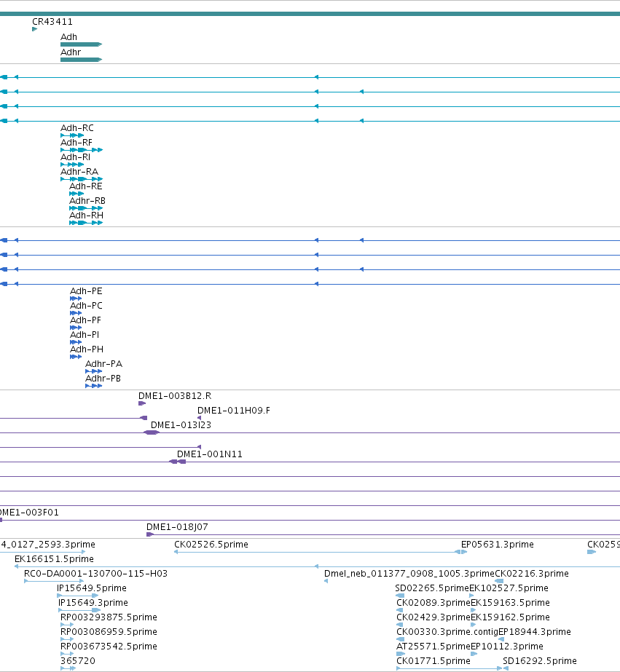Click the DME1-003B12.R clone label
Viewport: 620px width, 672px height.
[175, 395]
